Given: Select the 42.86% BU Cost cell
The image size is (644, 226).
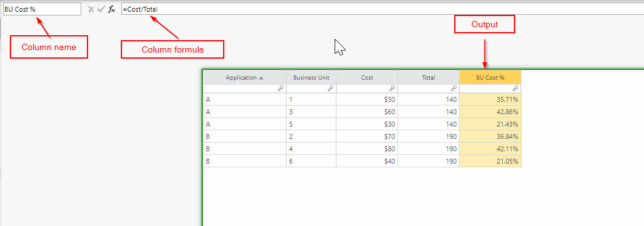Looking at the screenshot, I should (x=491, y=112).
